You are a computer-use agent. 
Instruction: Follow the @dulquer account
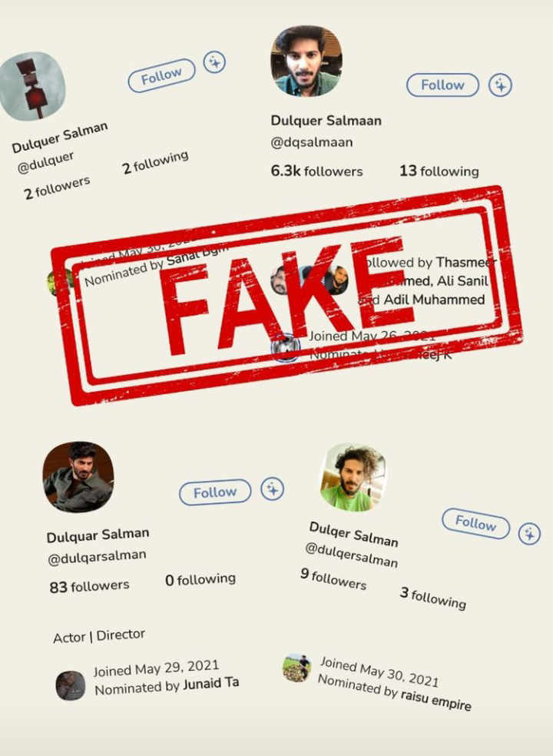coord(161,75)
